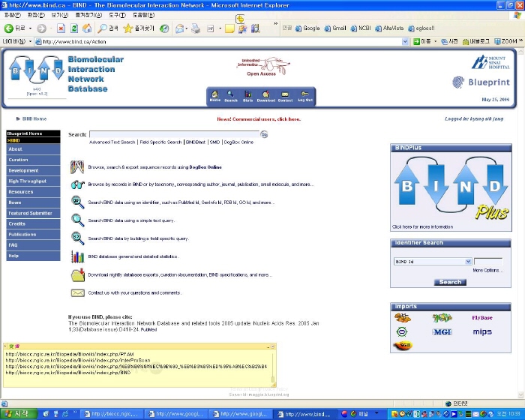Expand the BIND Id identifier dropdown

(468, 262)
